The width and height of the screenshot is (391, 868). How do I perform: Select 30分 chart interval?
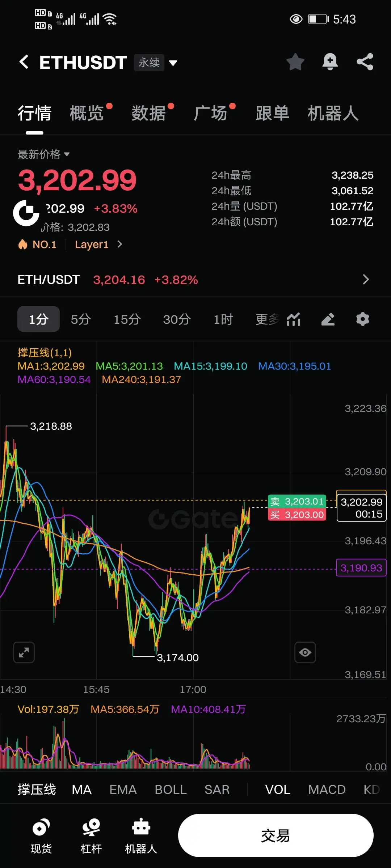pyautogui.click(x=177, y=319)
